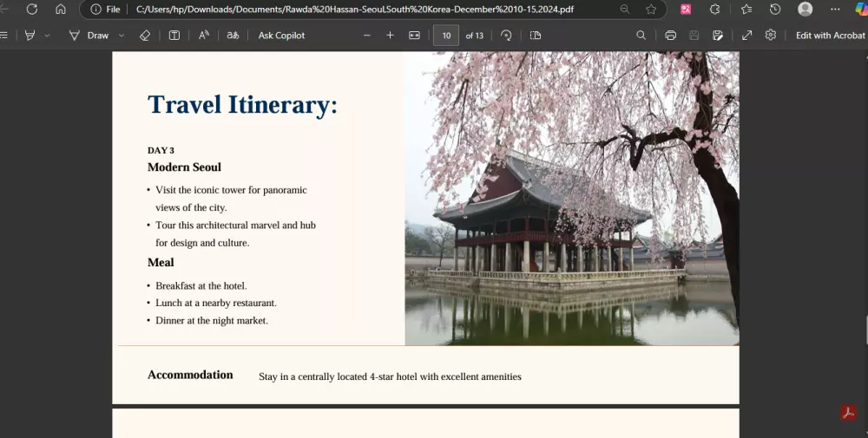Open the Copilot sidebar icon
Viewport: 868px width, 438px height.
point(861,10)
